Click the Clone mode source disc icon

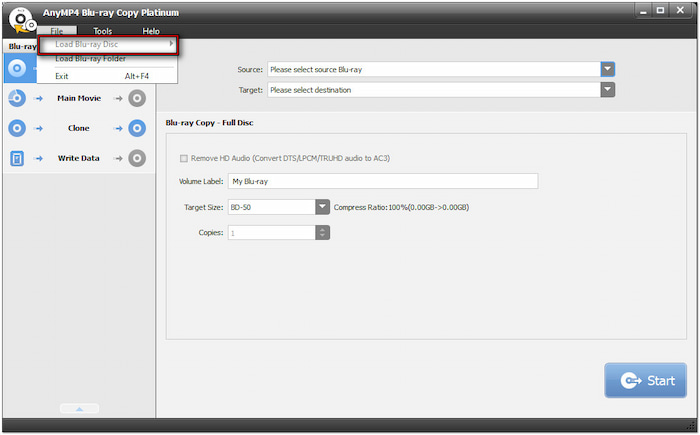[x=17, y=128]
